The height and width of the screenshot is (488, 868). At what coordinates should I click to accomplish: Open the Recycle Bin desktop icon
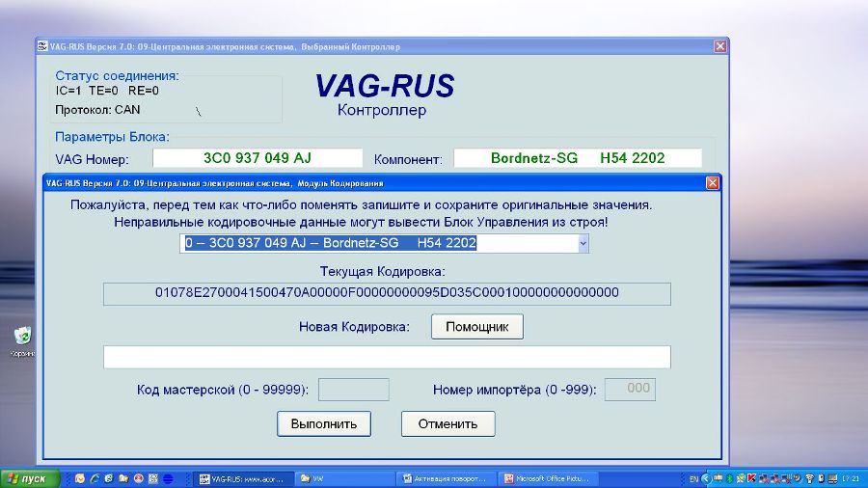(x=22, y=336)
